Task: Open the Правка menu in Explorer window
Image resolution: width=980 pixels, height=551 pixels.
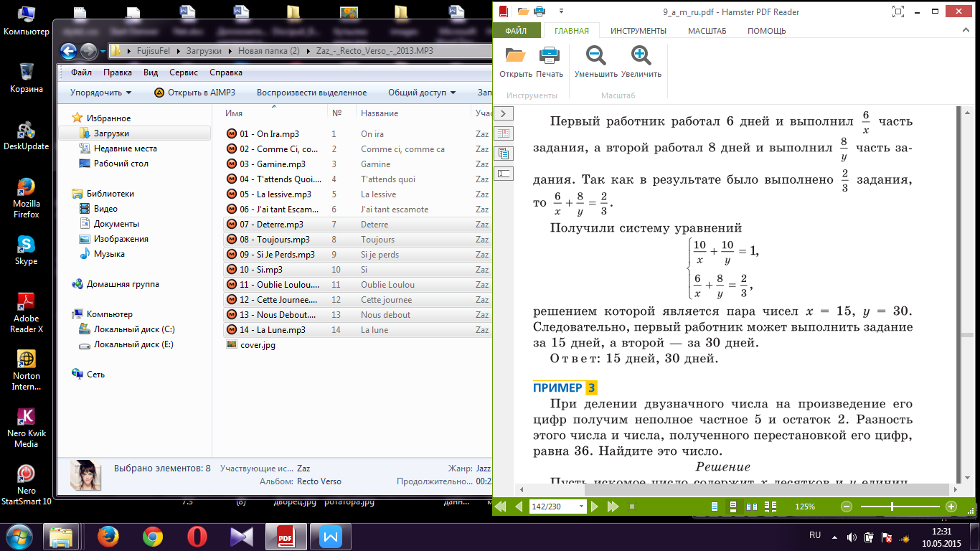Action: 117,72
